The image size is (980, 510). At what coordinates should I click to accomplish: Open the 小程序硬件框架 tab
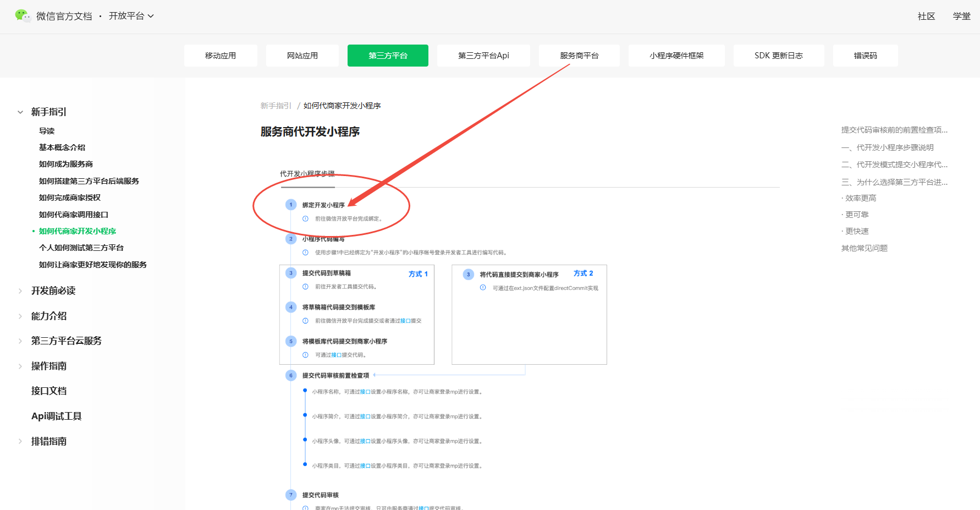coord(676,56)
